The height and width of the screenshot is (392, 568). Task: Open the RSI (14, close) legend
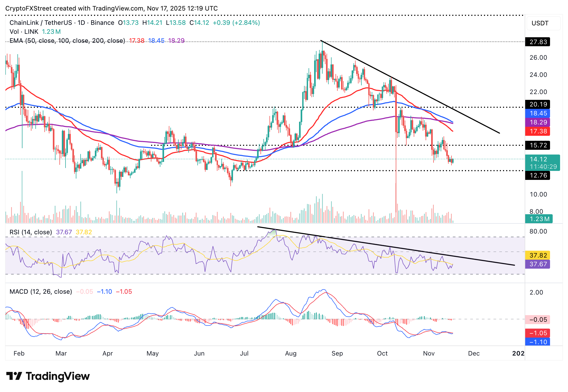click(31, 232)
